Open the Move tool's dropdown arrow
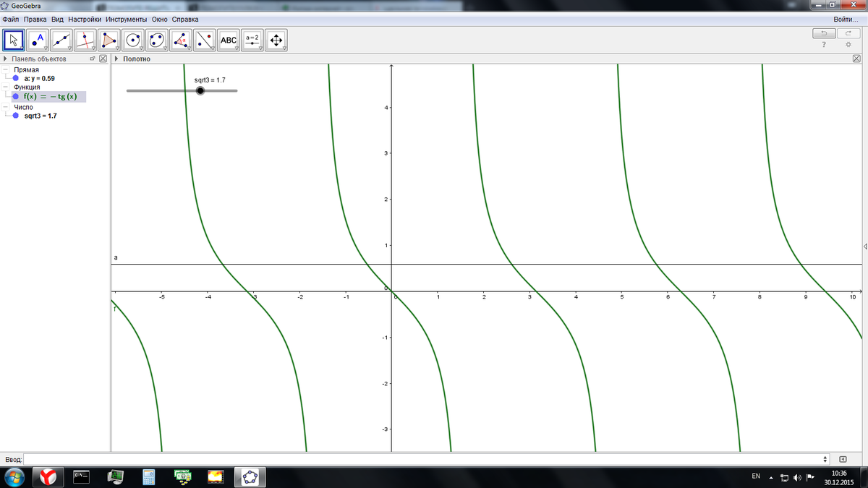Viewport: 868px width, 488px height. [x=22, y=48]
